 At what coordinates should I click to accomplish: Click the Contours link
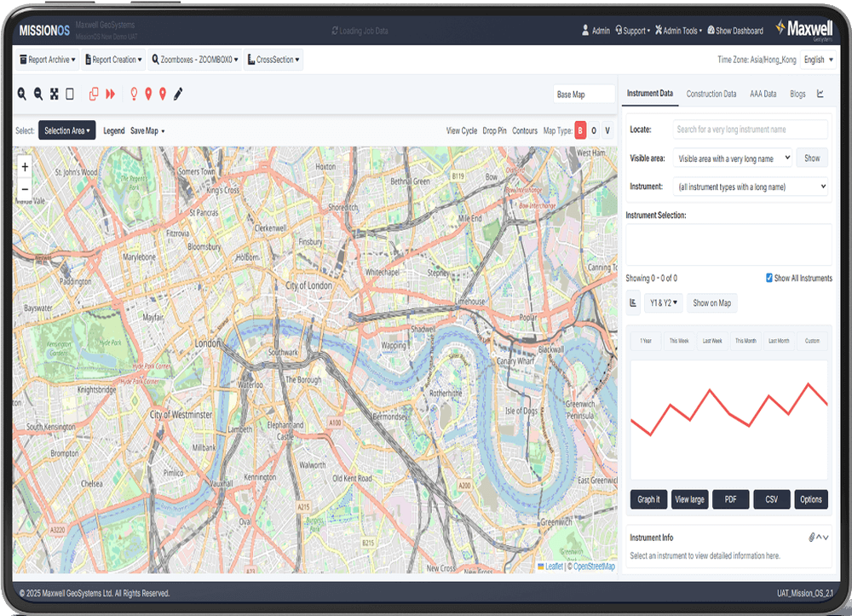tap(525, 131)
